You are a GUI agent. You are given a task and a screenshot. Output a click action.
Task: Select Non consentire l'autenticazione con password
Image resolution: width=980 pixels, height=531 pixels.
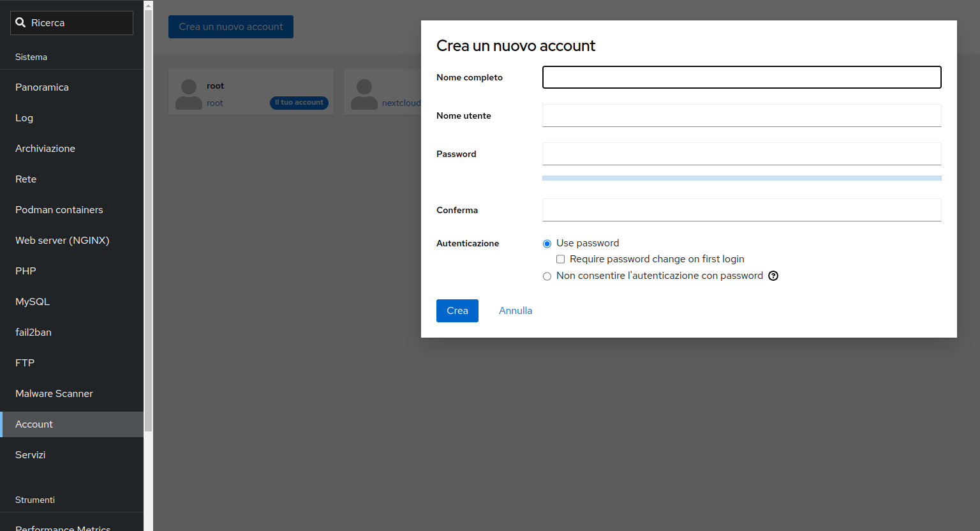547,276
